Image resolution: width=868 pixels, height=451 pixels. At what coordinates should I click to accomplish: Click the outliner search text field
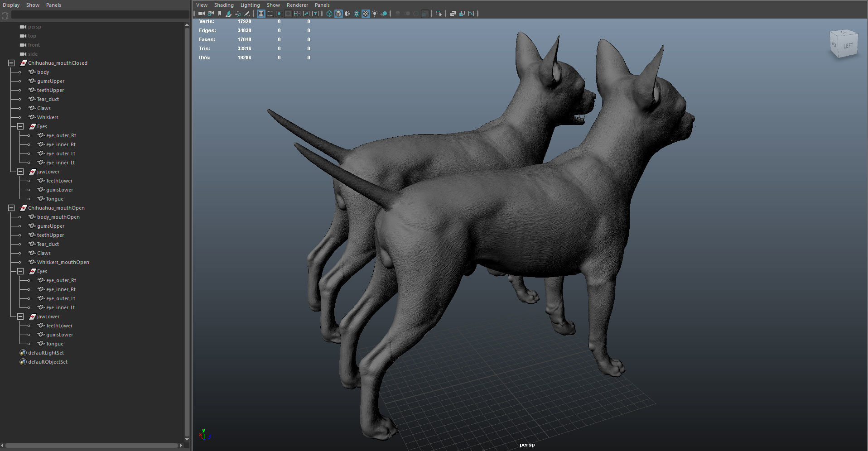click(100, 15)
